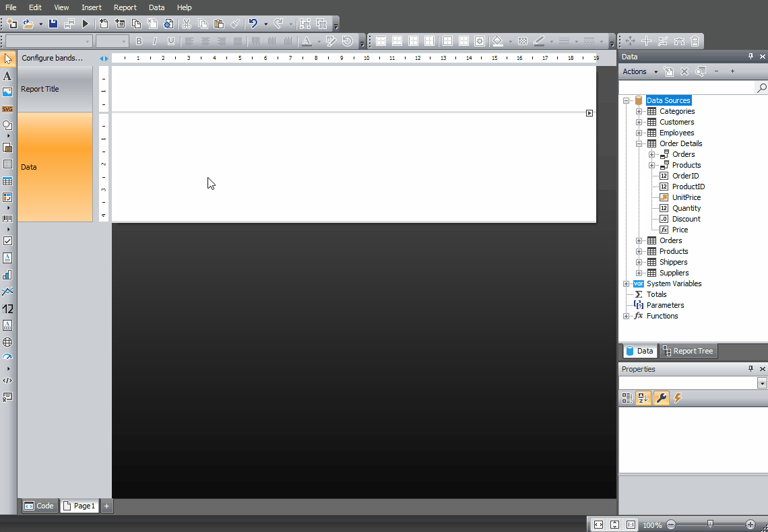Toggle alphabetical sort in Properties panel
The image size is (768, 532).
643,398
